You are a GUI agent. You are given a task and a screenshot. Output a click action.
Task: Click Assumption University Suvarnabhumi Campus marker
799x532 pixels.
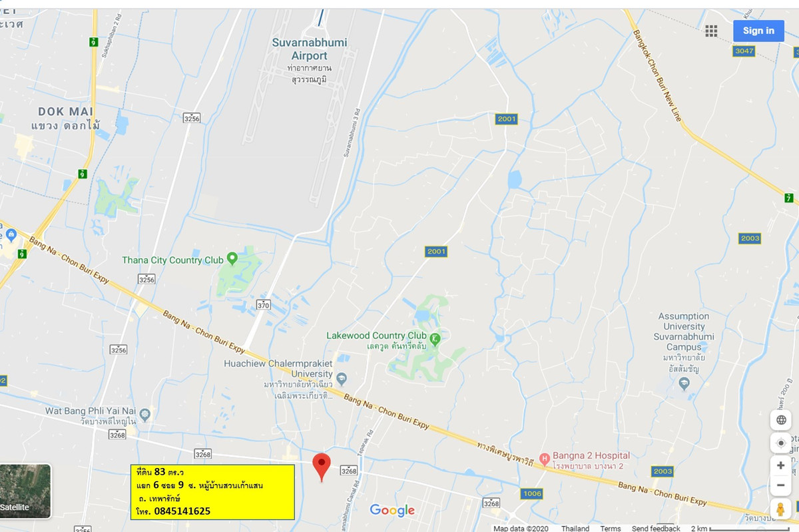(x=684, y=384)
